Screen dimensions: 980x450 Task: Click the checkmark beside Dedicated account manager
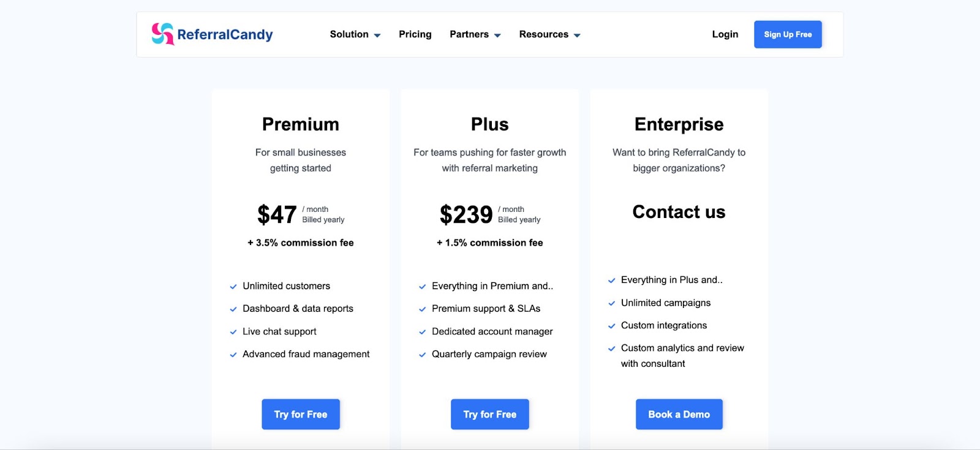tap(422, 332)
